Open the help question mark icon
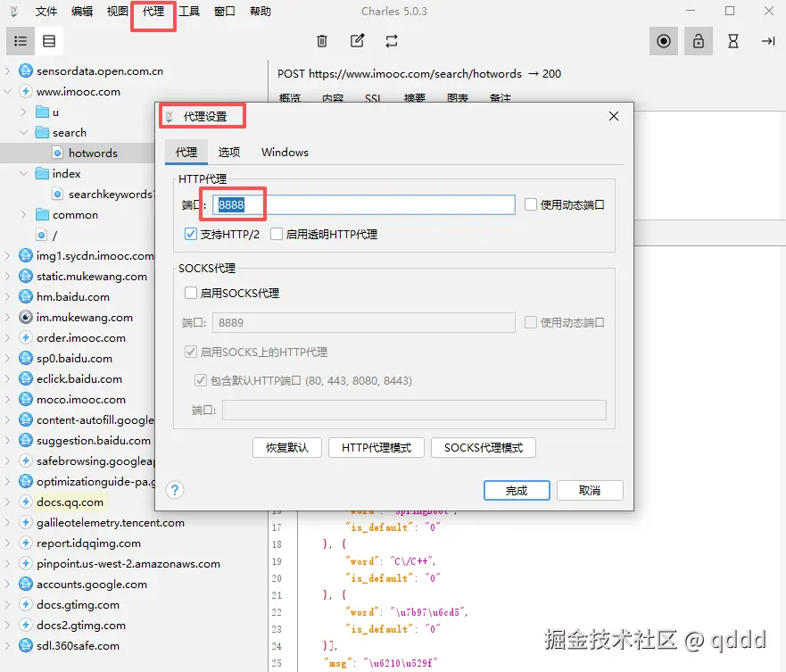Image resolution: width=786 pixels, height=672 pixels. click(175, 490)
